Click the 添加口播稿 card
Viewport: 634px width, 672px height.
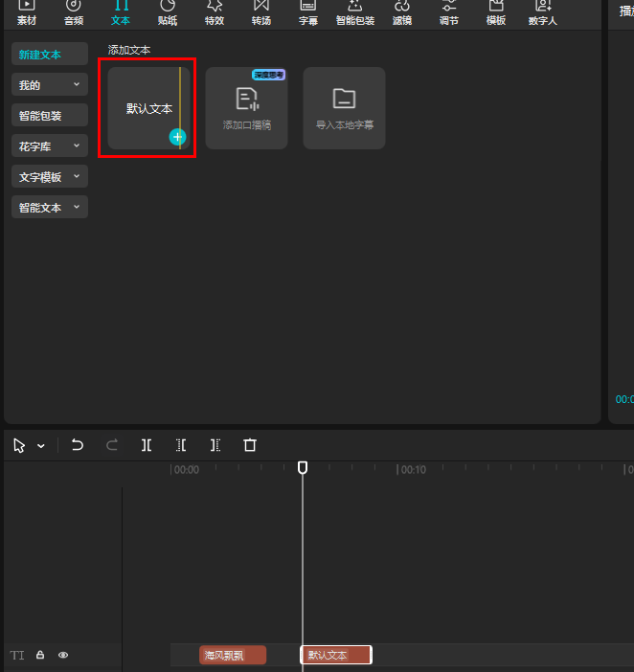tap(246, 108)
